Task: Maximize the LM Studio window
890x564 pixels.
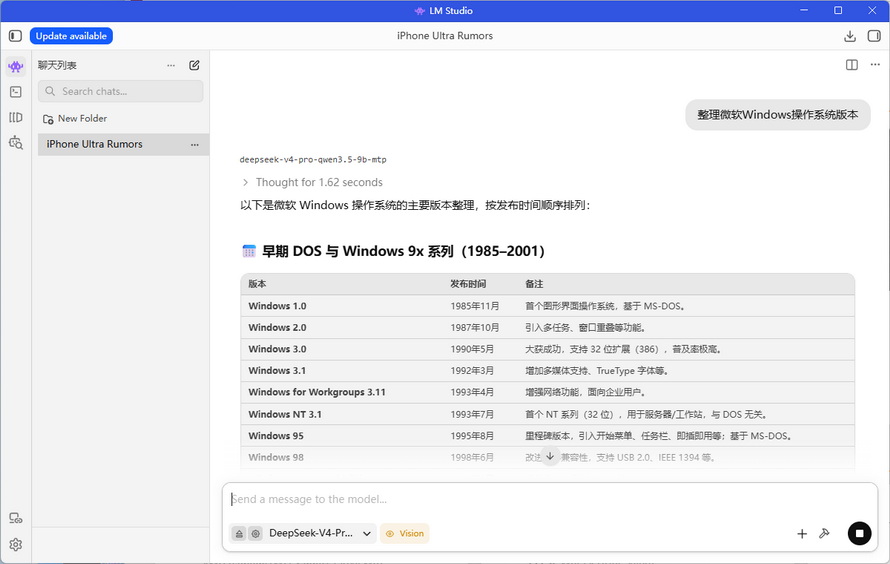Action: (838, 10)
